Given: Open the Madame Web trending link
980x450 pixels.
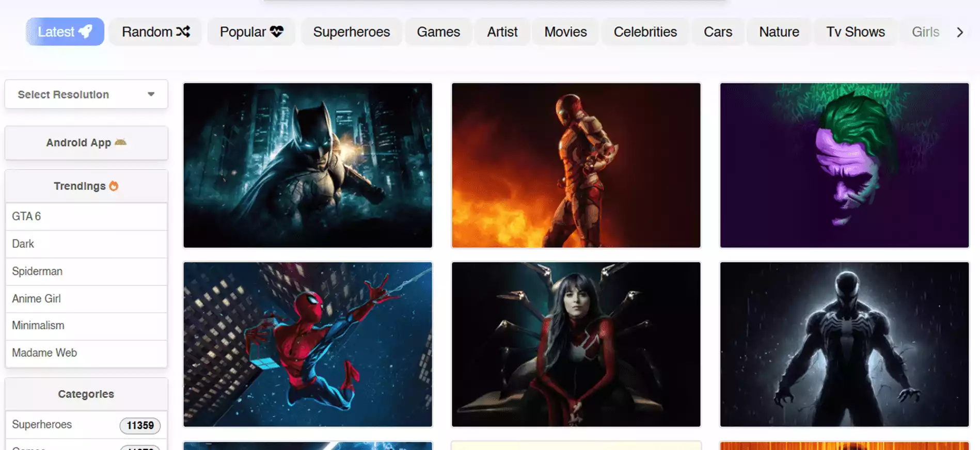Looking at the screenshot, I should click(x=44, y=353).
